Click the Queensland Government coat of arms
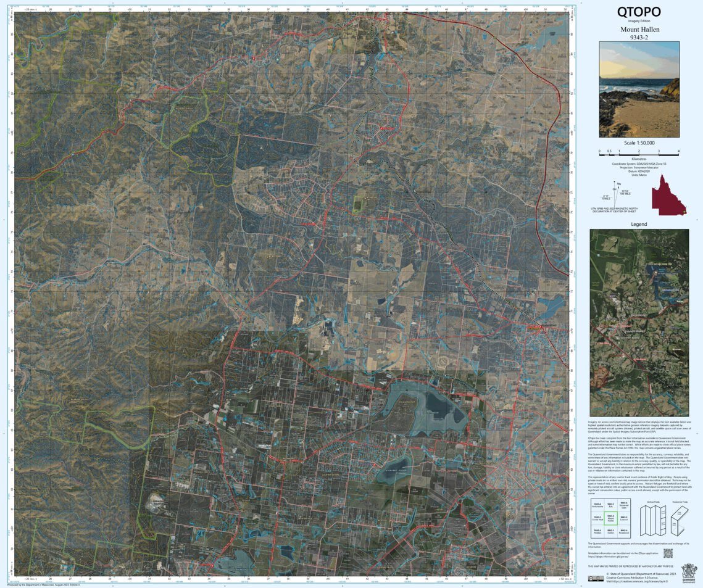The height and width of the screenshot is (588, 703). (689, 573)
